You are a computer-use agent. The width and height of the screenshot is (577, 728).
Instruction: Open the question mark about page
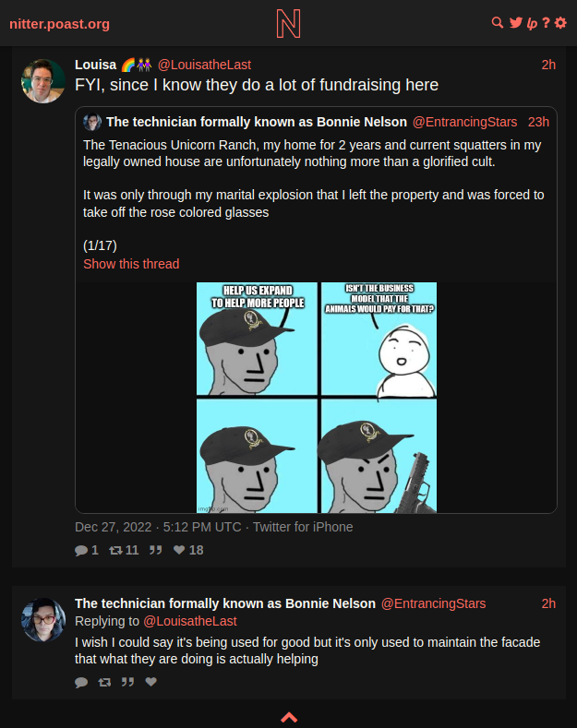[x=547, y=23]
